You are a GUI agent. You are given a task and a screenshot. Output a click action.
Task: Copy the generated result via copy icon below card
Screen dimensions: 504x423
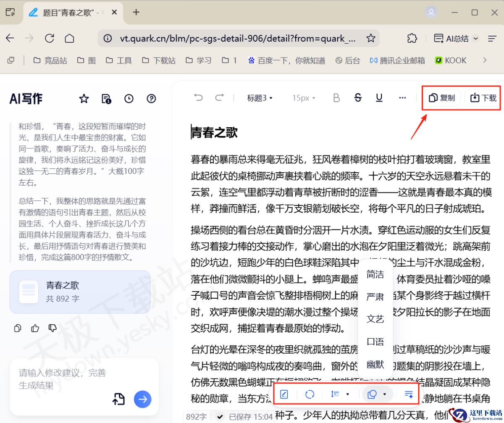pos(18,328)
